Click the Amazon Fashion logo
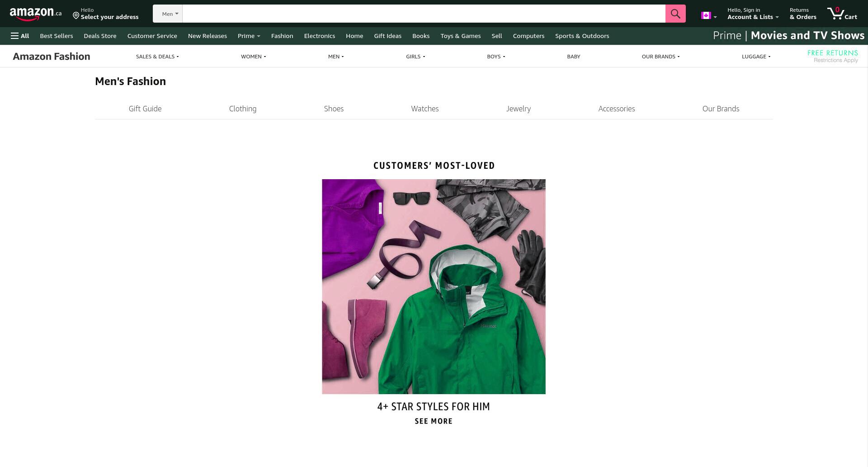The image size is (868, 467). [52, 56]
